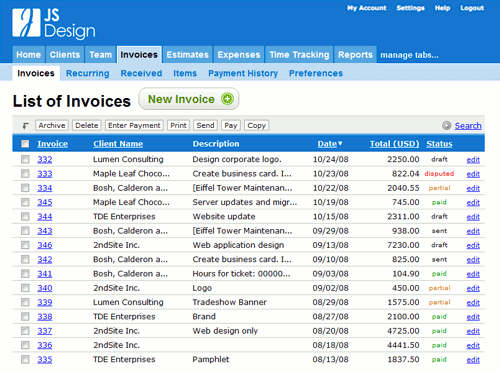Image resolution: width=500 pixels, height=372 pixels.
Task: Click the Delete button
Action: [87, 125]
